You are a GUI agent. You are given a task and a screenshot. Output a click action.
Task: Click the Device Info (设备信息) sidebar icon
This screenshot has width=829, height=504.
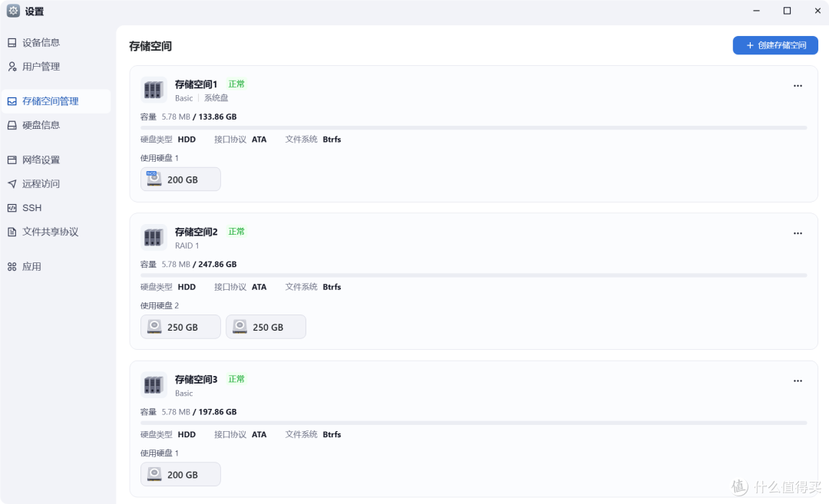[x=12, y=43]
